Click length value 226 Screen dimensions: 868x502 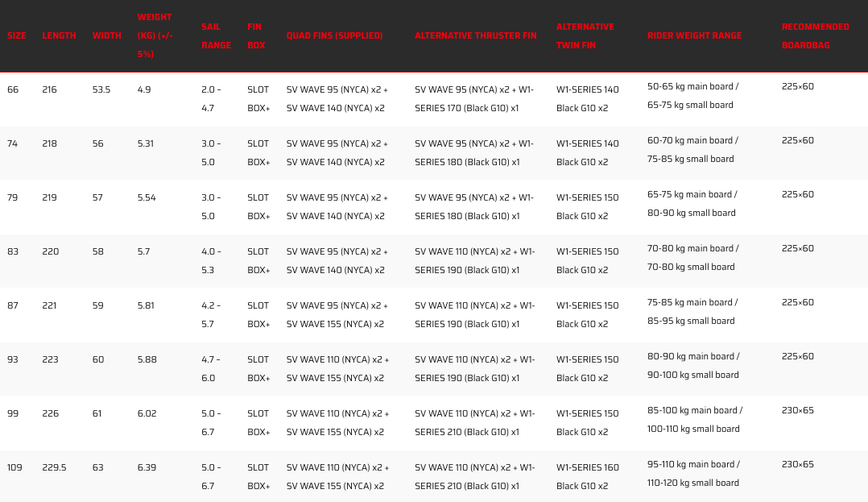(x=51, y=413)
